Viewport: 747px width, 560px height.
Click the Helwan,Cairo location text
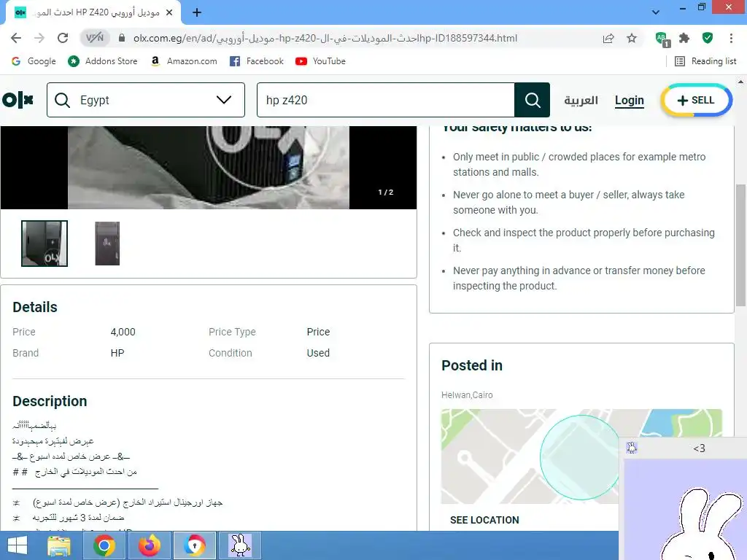point(467,394)
